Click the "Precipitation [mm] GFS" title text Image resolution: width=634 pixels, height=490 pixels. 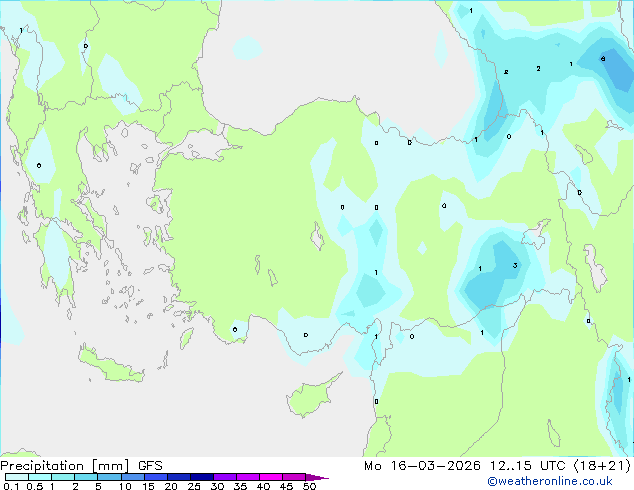click(81, 466)
